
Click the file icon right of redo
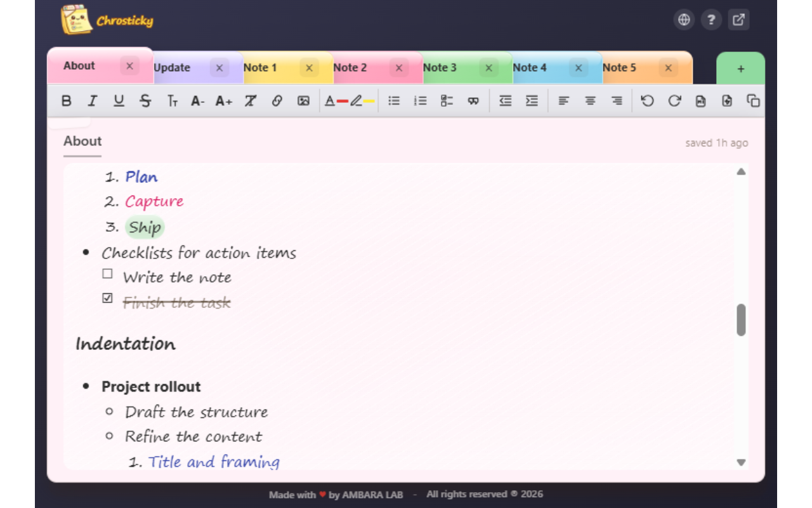pos(700,101)
